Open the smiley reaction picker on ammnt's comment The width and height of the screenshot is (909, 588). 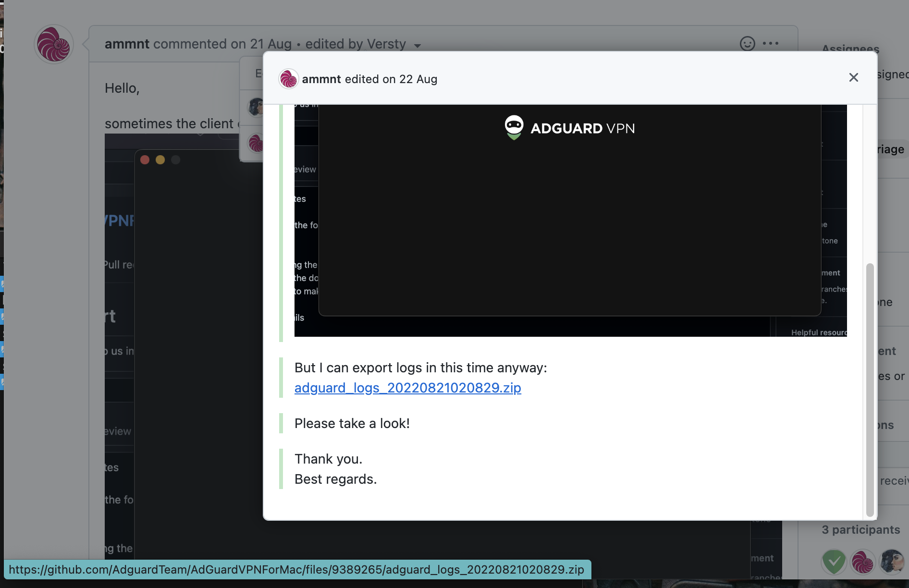pos(747,44)
